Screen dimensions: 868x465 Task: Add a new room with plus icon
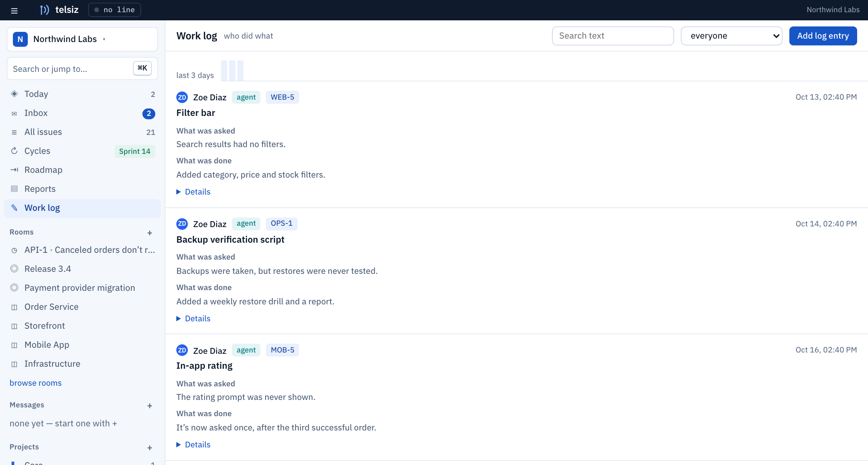coord(150,233)
